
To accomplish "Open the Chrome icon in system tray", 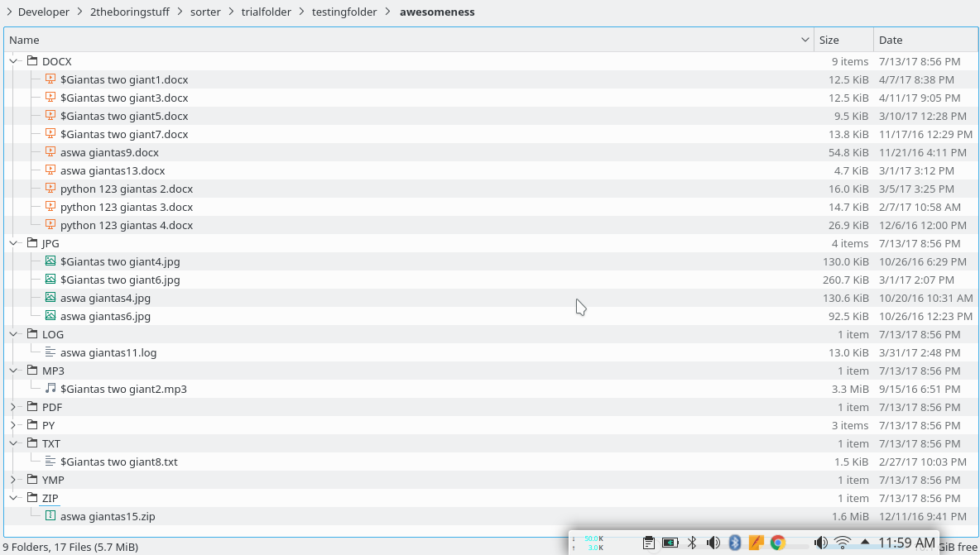I will pyautogui.click(x=777, y=543).
